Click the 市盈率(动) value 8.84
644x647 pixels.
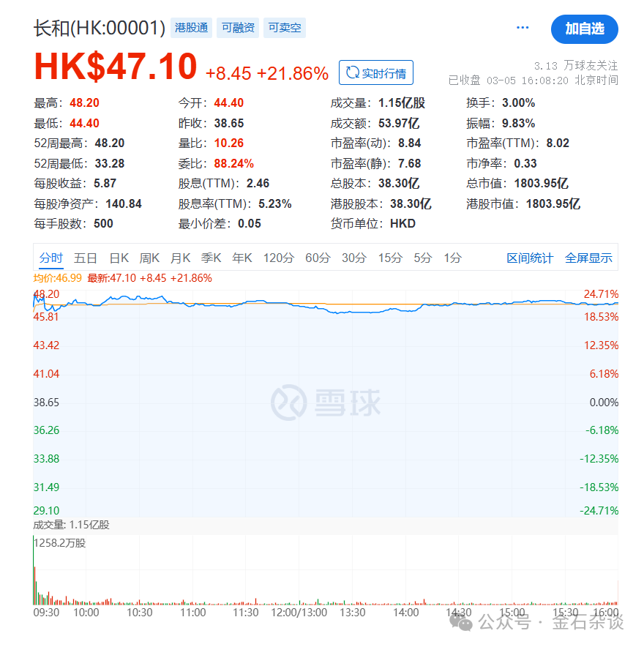[x=410, y=143]
